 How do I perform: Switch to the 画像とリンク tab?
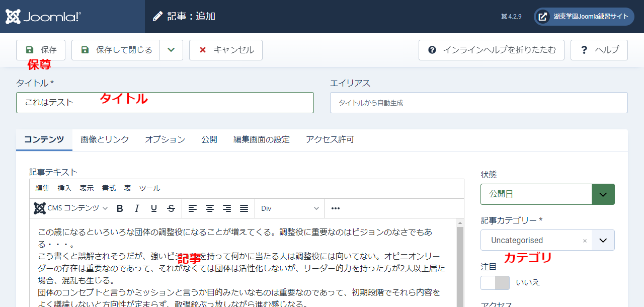[x=105, y=139]
